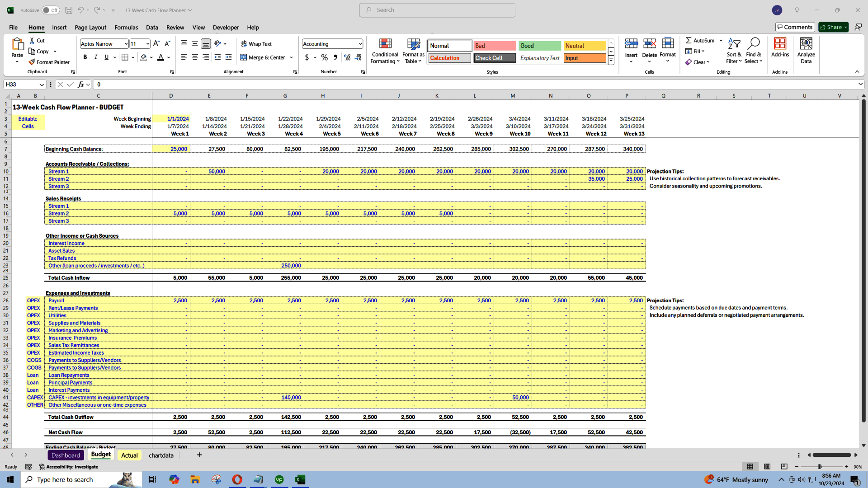
Task: Toggle Bold formatting on selection
Action: [86, 57]
